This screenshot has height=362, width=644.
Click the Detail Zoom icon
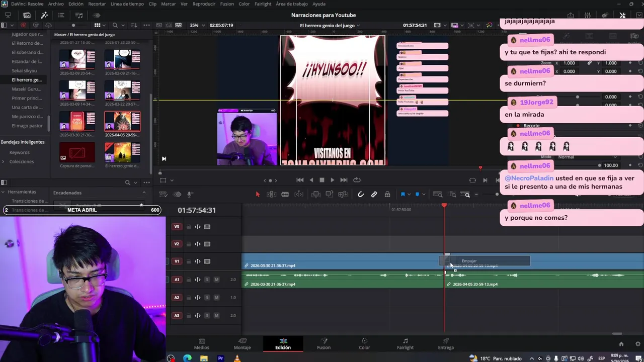[453, 195]
